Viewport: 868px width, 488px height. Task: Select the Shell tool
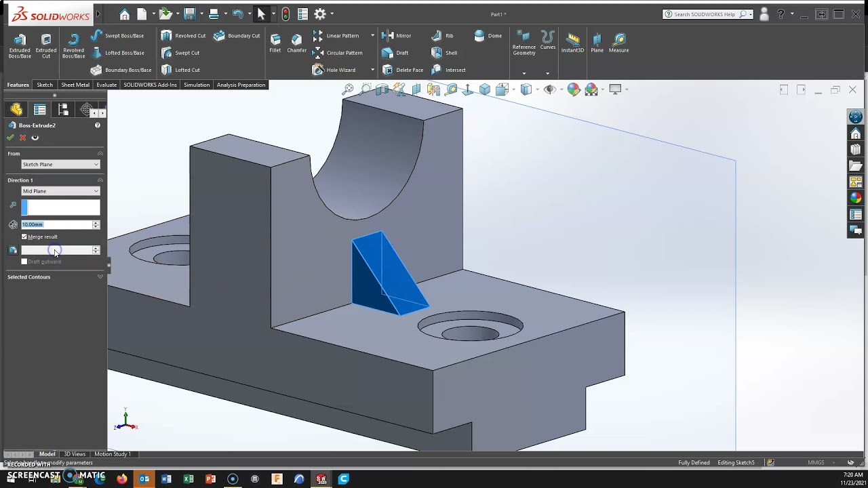(x=444, y=53)
